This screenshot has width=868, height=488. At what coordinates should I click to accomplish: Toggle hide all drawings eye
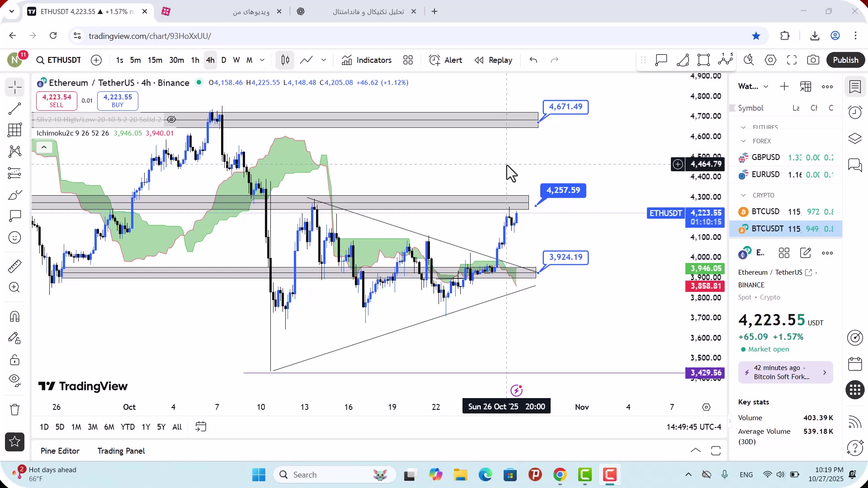click(14, 381)
